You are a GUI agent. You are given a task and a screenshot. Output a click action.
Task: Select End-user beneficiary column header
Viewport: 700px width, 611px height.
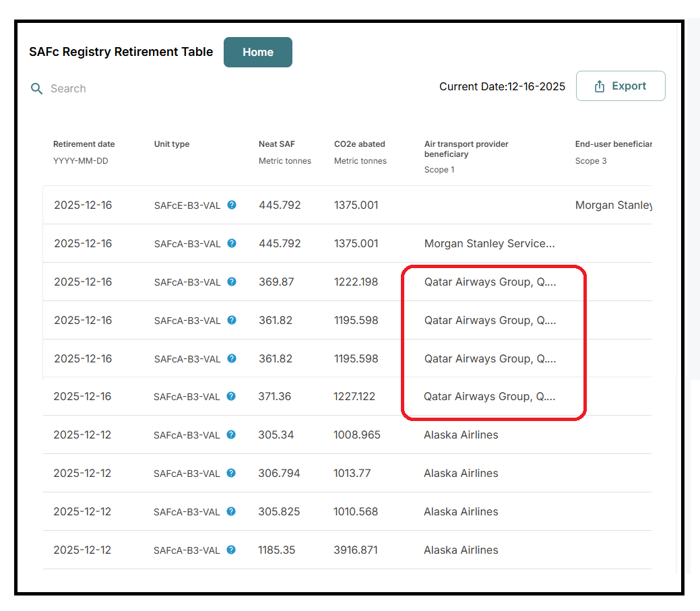pos(613,144)
